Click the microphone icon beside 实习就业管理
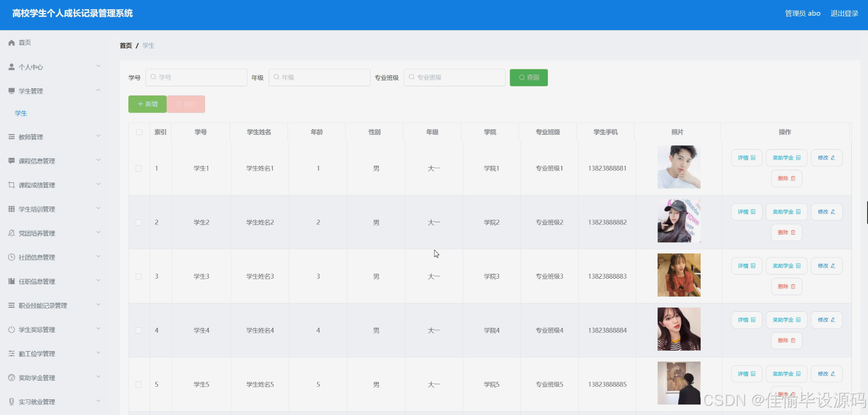 (x=11, y=402)
